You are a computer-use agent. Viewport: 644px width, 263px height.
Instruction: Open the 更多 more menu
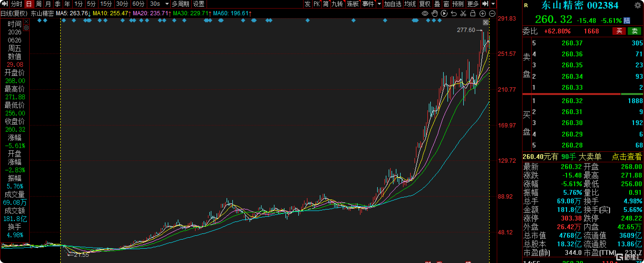(x=473, y=4)
